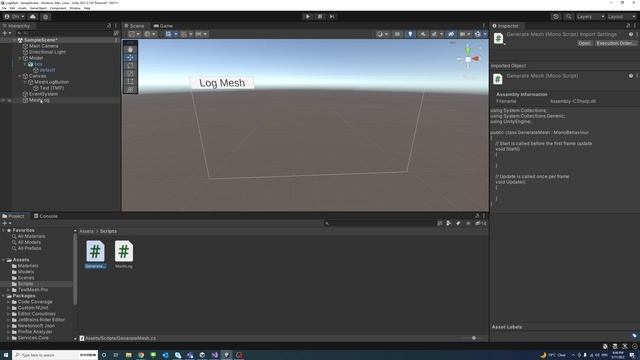
Task: Toggle scene visibility of hidden objects icon
Action: pos(451,34)
